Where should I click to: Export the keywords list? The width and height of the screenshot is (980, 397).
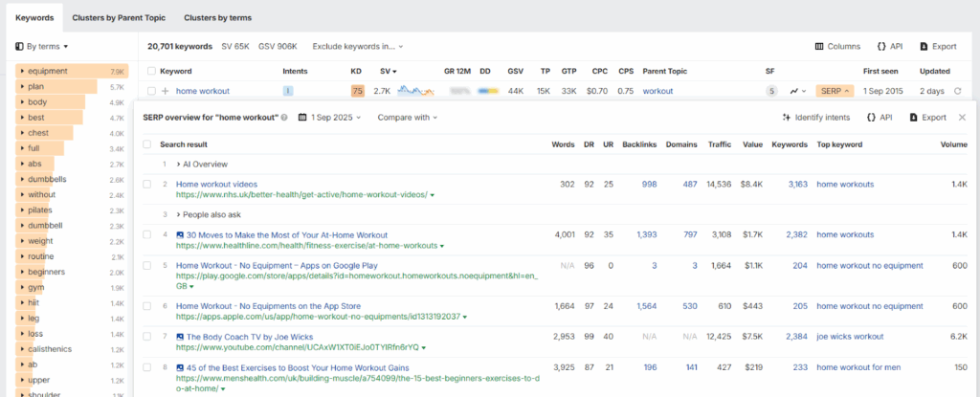[x=938, y=46]
